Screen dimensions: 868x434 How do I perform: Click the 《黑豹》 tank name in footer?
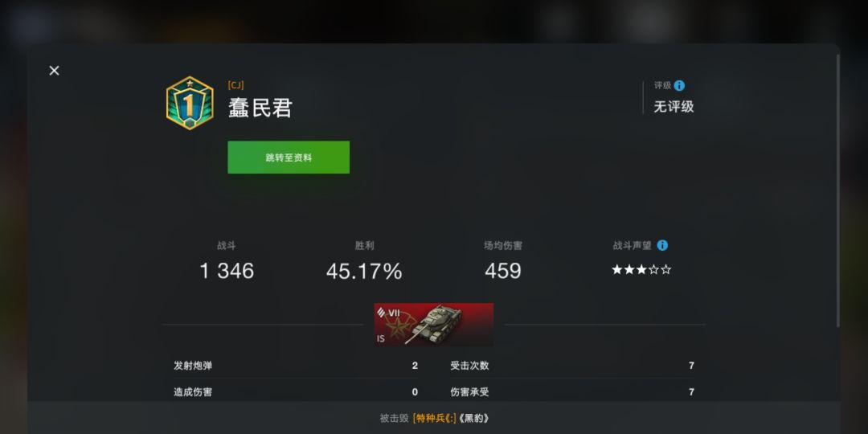click(474, 419)
